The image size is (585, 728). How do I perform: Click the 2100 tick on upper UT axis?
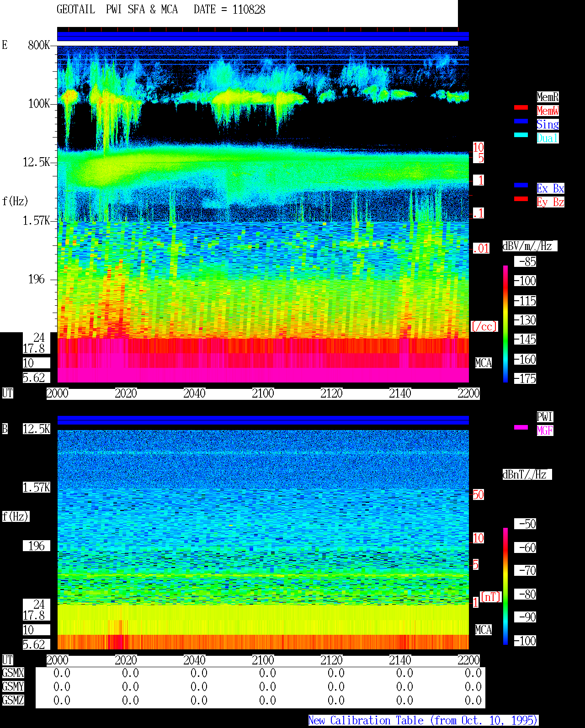[x=263, y=393]
